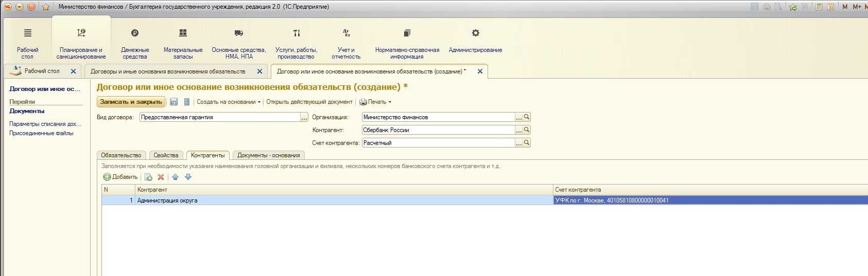Viewport: 868px width, 276px height.
Task: Open Параметры списания дох... link in sidebar
Action: [x=45, y=124]
